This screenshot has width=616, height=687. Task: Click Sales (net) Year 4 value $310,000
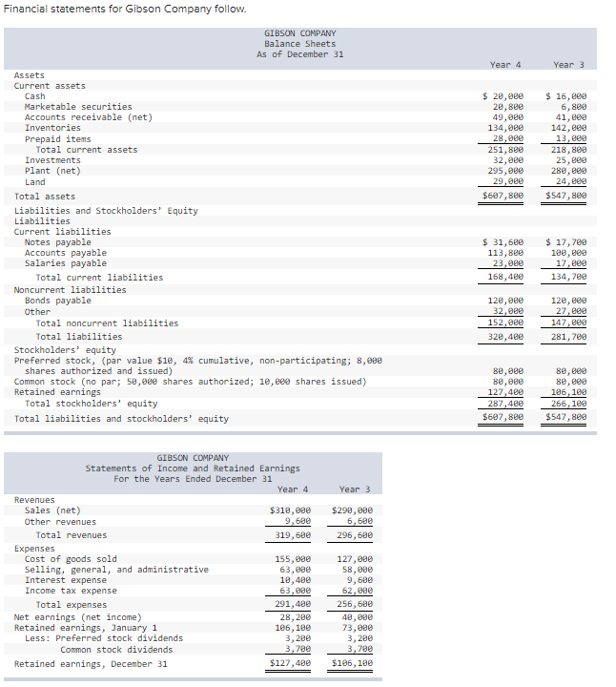290,510
